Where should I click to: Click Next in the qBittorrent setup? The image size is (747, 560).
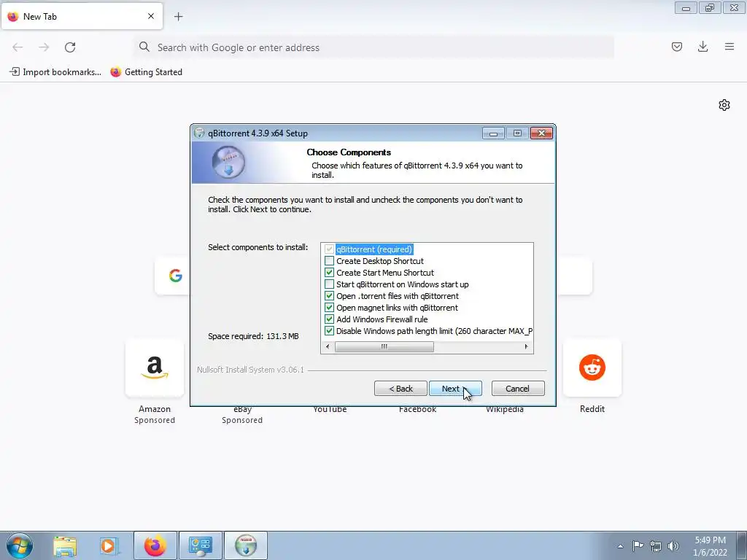coord(455,389)
